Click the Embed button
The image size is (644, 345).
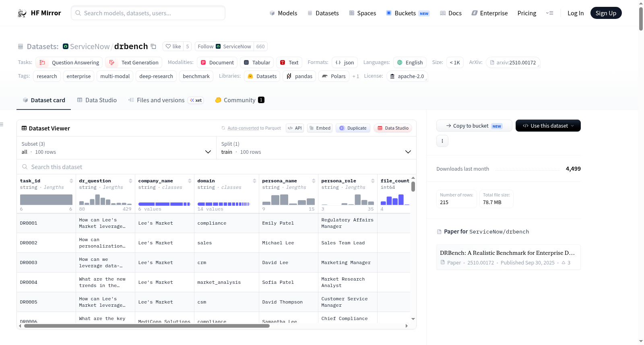[320, 128]
